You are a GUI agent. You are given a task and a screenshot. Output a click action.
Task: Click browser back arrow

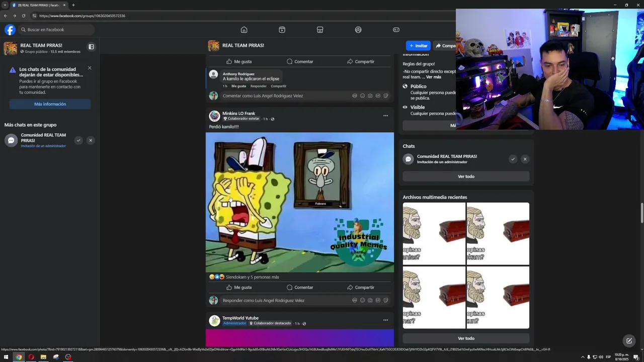(6, 16)
